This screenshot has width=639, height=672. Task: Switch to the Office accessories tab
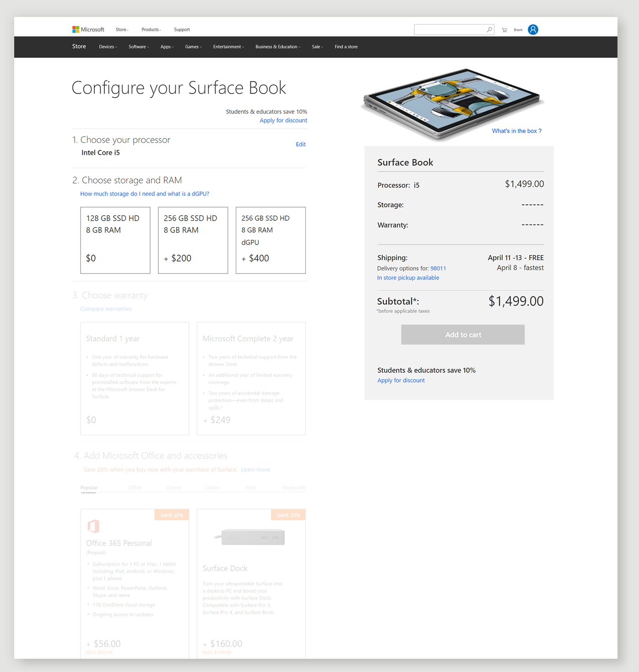[135, 488]
